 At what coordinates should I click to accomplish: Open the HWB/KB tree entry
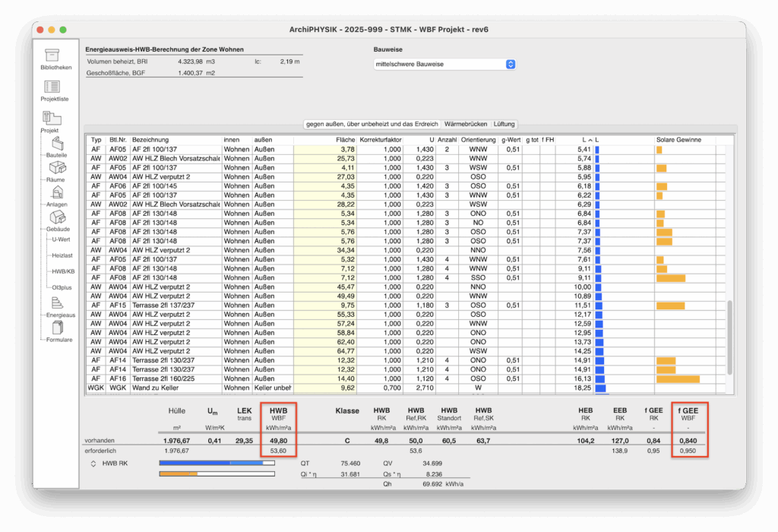62,271
